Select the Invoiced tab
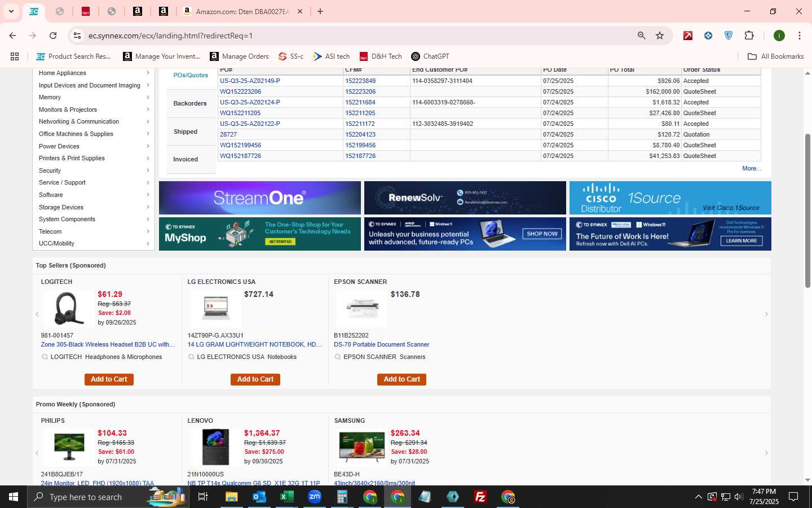Screen dimensions: 812x508 pos(186,159)
